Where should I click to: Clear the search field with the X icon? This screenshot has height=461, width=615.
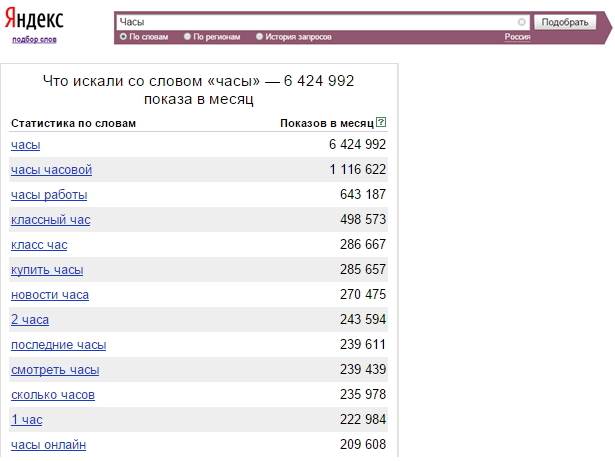522,21
